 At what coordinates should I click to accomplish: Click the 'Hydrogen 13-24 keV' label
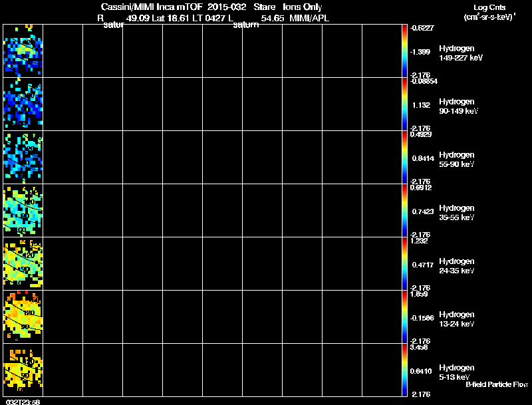457,319
